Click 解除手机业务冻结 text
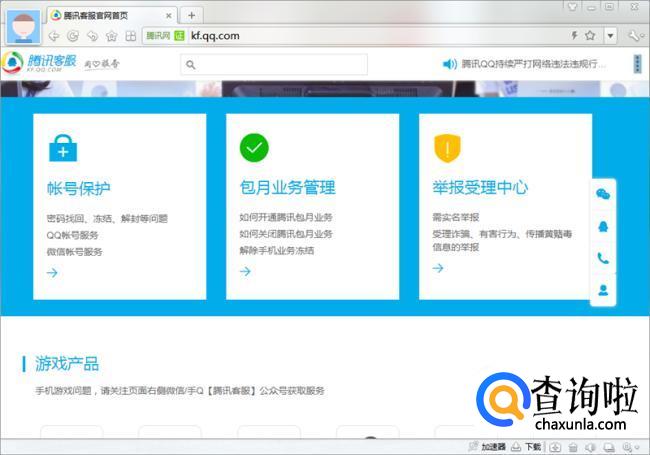Viewport: 650px width, 455px height. click(276, 250)
